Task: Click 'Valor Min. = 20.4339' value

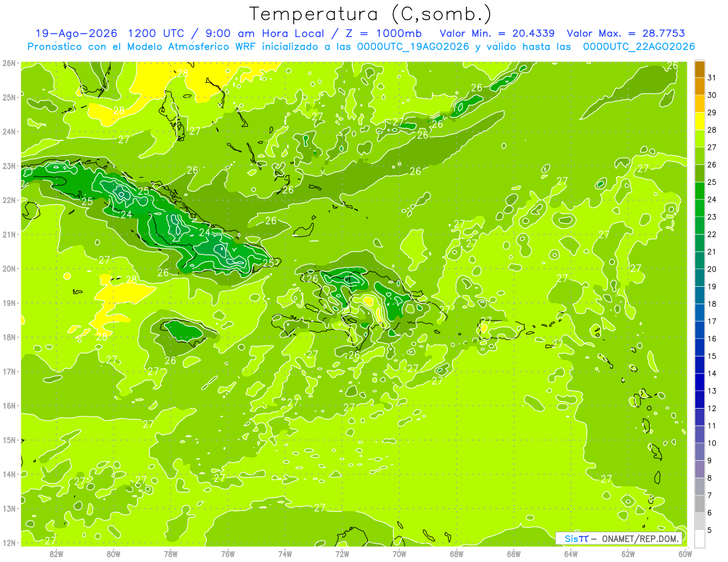Action: [x=497, y=33]
